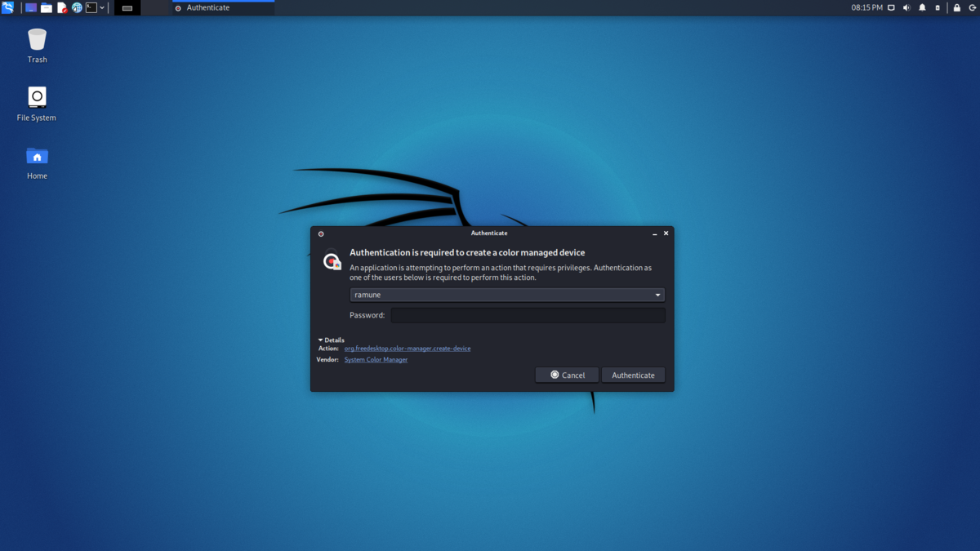Image resolution: width=980 pixels, height=551 pixels.
Task: Expand the terminal launcher dropdown arrow
Action: coord(102,7)
